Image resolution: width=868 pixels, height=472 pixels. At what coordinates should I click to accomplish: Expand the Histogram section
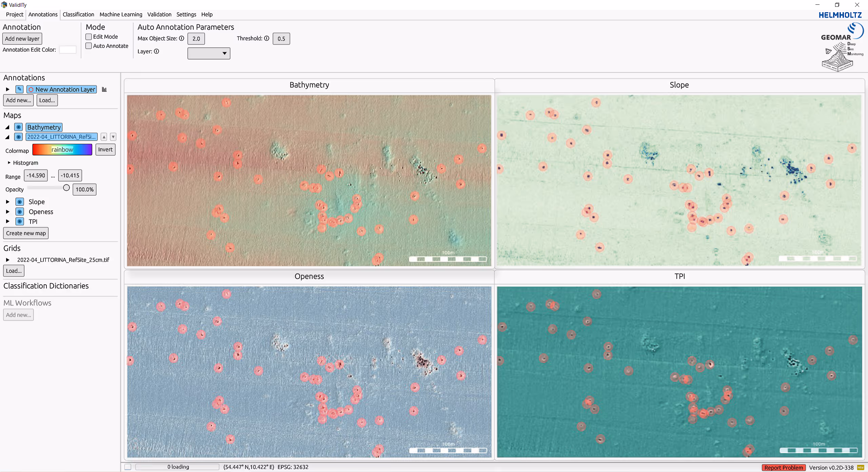(x=9, y=163)
